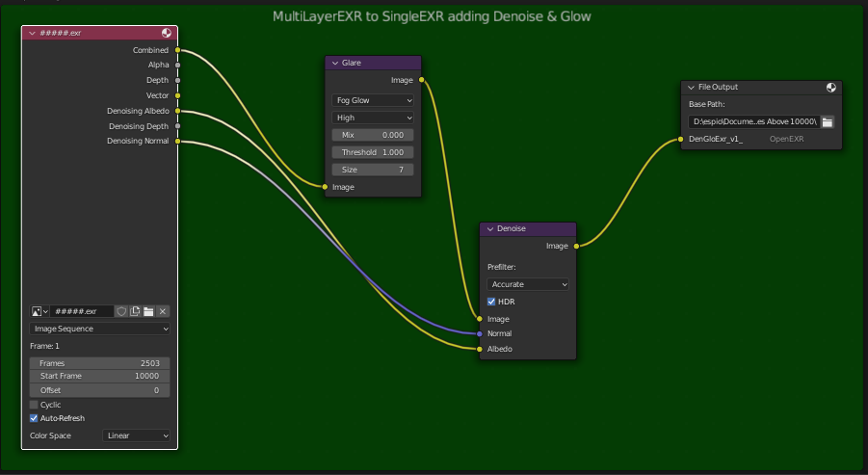
Task: Select the File Output node by its title
Action: point(718,88)
